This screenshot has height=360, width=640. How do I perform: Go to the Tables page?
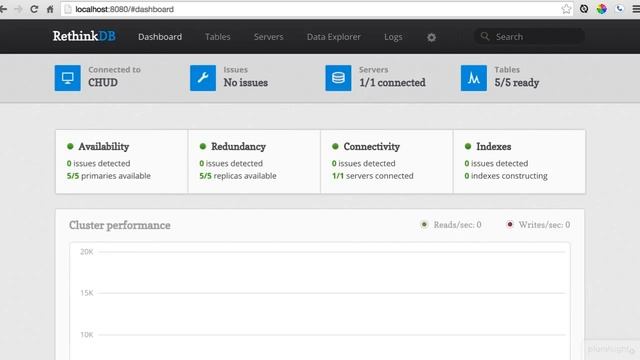(218, 37)
